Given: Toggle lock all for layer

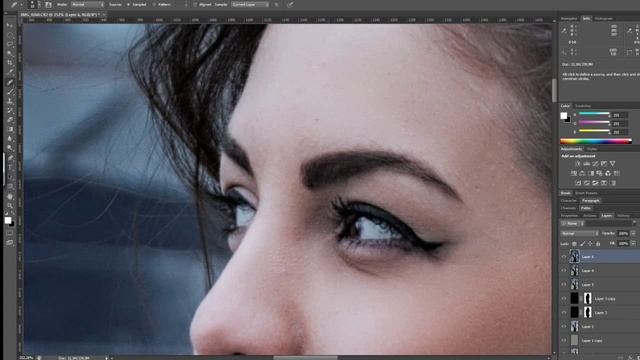Looking at the screenshot, I should pos(598,244).
